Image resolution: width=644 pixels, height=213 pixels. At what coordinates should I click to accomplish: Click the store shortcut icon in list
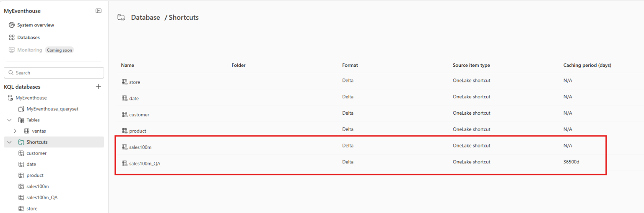[x=125, y=82]
